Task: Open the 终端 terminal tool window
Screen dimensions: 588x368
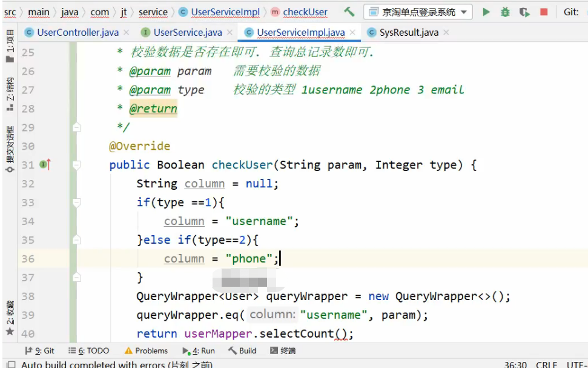Action: click(x=283, y=351)
